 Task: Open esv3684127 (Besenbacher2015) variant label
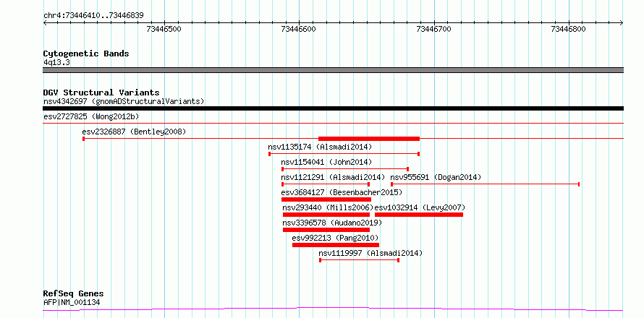pyautogui.click(x=342, y=192)
